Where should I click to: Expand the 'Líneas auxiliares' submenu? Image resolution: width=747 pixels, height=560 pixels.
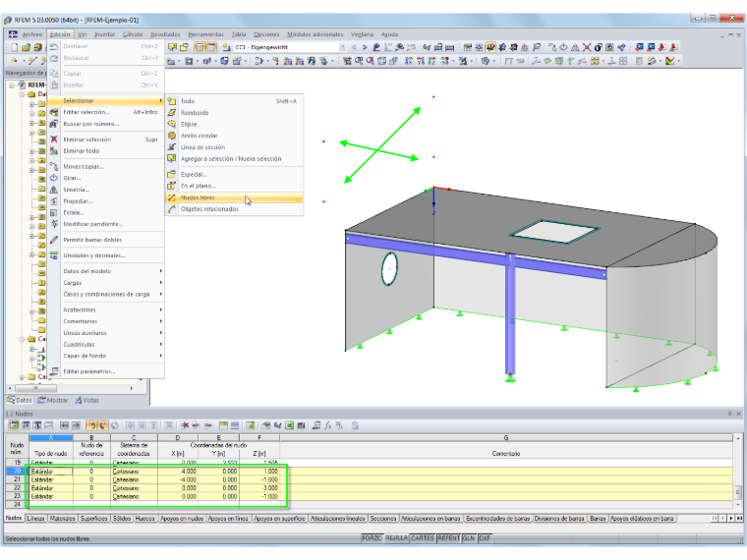(x=106, y=333)
